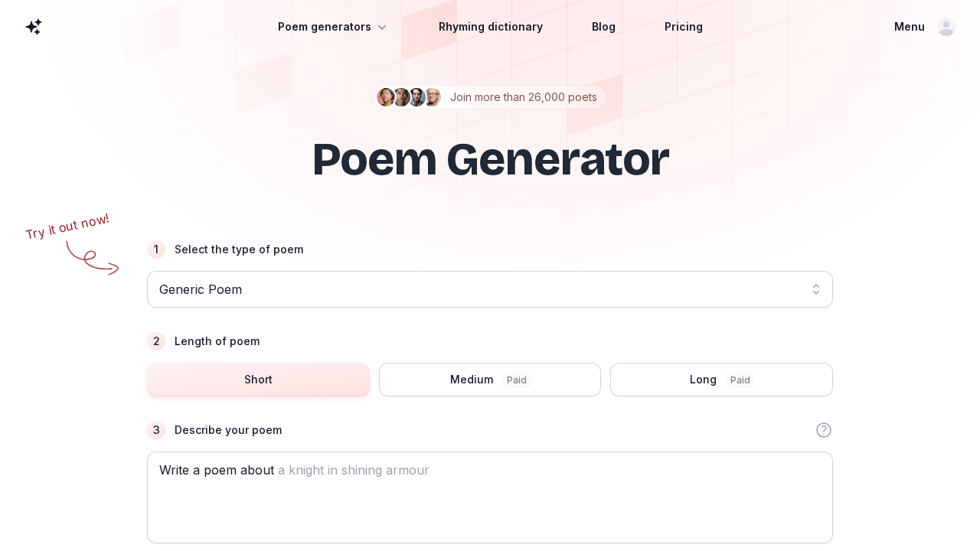Click the poem description text area
Viewport: 980px width, 551px height.
point(490,497)
